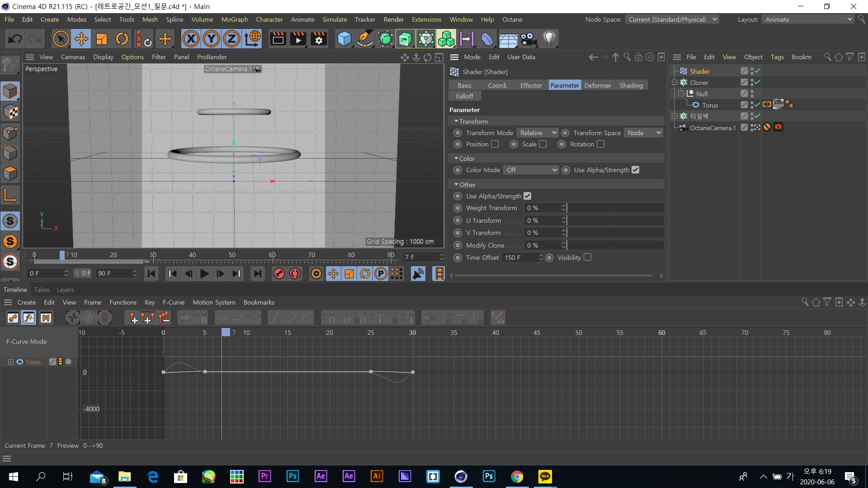The image size is (868, 488).
Task: Select the Move tool in top toolbar
Action: coord(81,39)
